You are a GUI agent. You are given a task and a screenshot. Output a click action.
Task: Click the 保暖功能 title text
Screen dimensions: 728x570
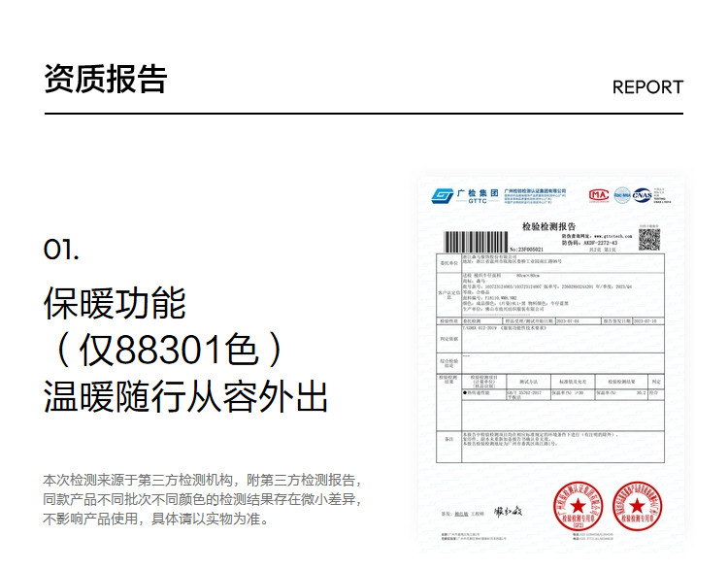click(115, 304)
